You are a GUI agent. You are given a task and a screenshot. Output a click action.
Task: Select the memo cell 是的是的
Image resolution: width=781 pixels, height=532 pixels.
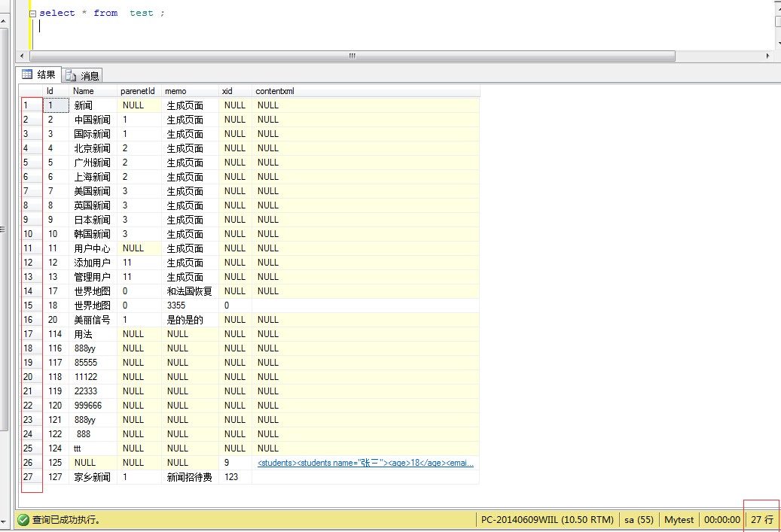(190, 320)
